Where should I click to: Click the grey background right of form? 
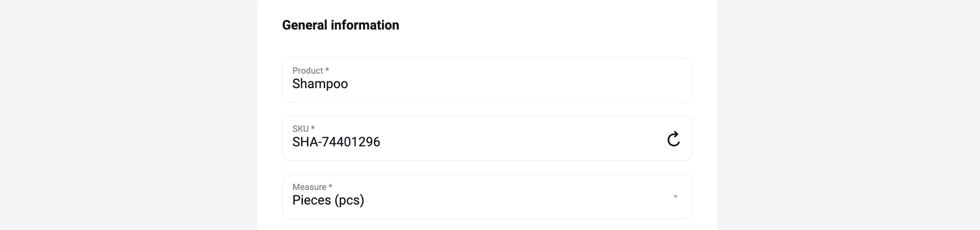(x=849, y=115)
